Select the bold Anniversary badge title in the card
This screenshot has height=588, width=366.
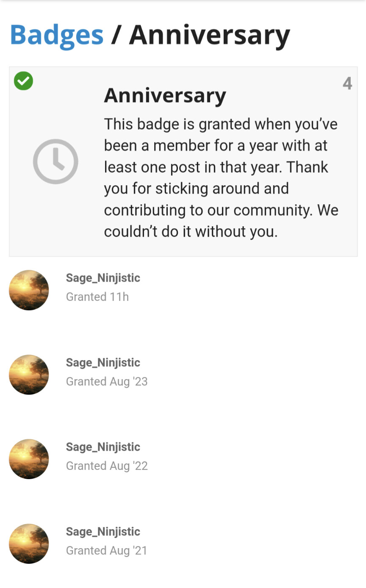tap(165, 95)
